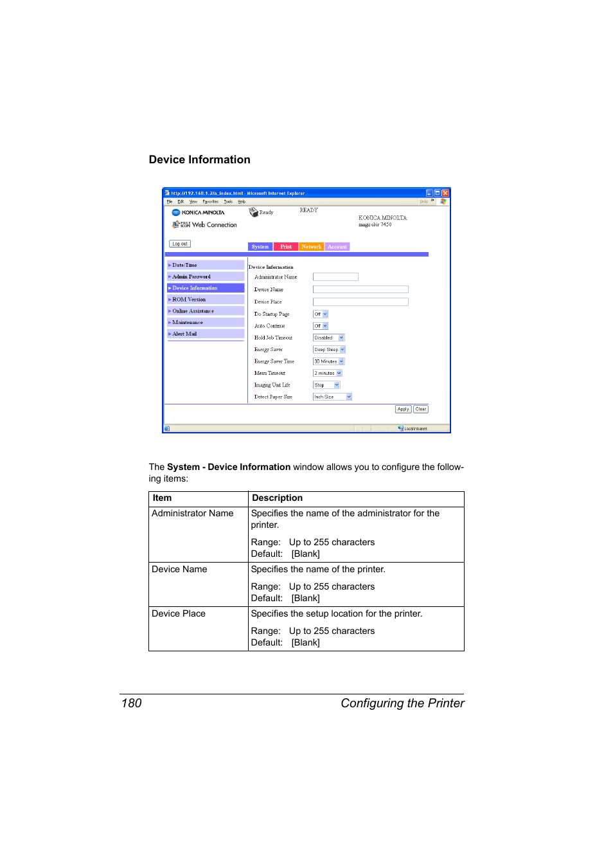Open the Menu Timeout dropdown
Viewport: 613px width, 868px height.
(x=328, y=373)
